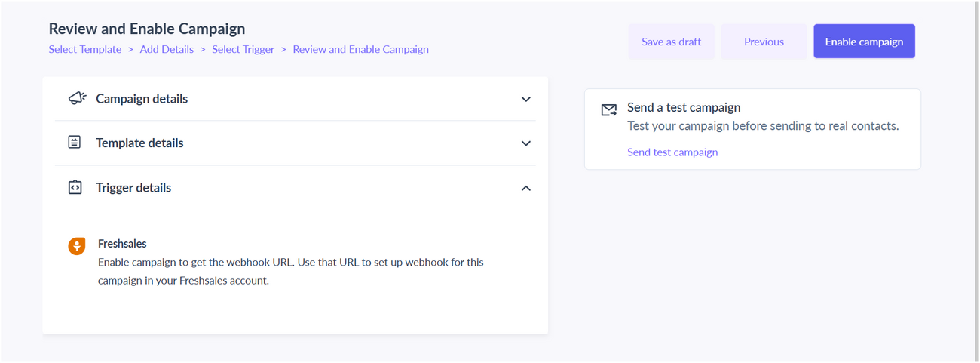
Task: Click the Campaign details megaphone icon
Action: [x=77, y=98]
